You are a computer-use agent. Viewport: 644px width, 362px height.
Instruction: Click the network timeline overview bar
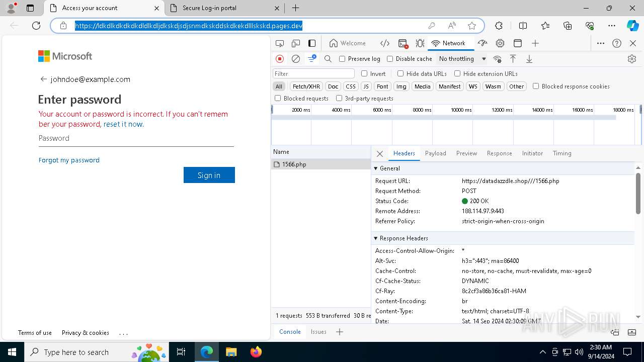(x=444, y=117)
